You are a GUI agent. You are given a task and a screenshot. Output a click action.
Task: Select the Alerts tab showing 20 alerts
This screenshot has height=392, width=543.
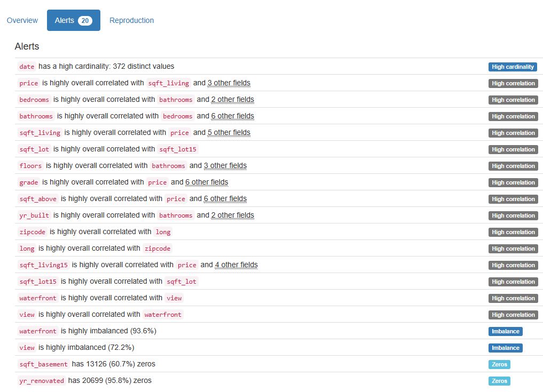73,20
